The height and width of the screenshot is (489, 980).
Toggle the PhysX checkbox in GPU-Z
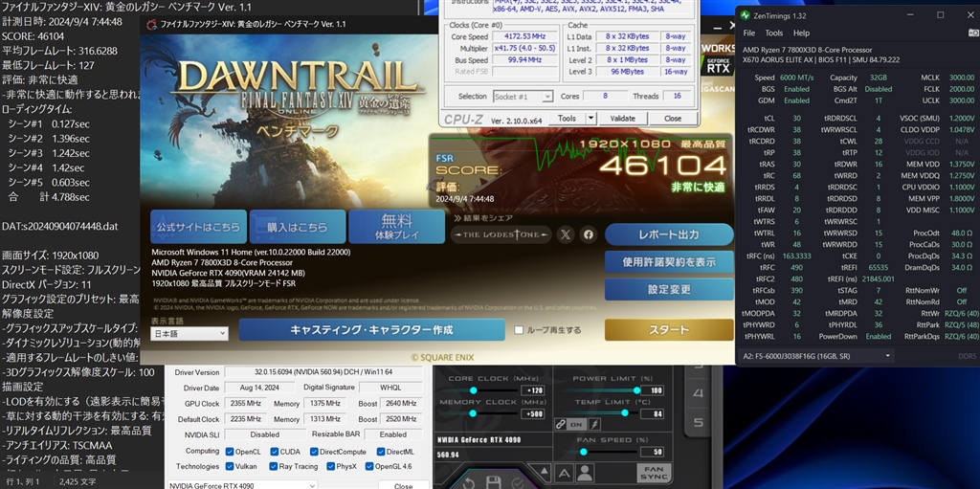[x=329, y=466]
